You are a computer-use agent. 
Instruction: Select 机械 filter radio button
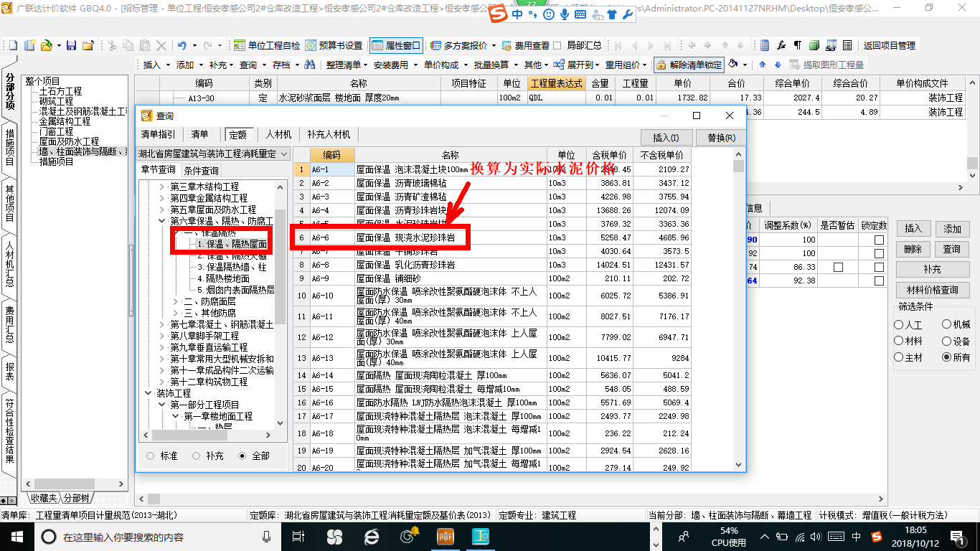click(x=946, y=325)
